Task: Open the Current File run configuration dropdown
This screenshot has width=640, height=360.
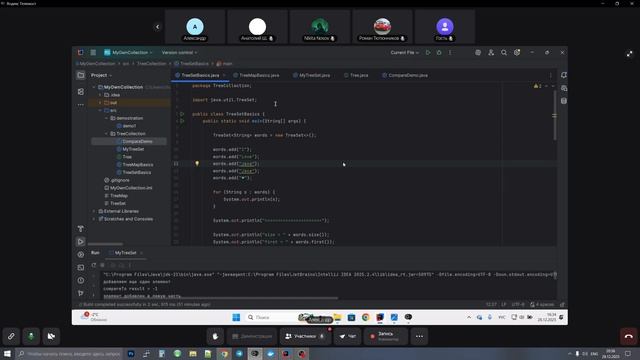Action: pos(404,53)
